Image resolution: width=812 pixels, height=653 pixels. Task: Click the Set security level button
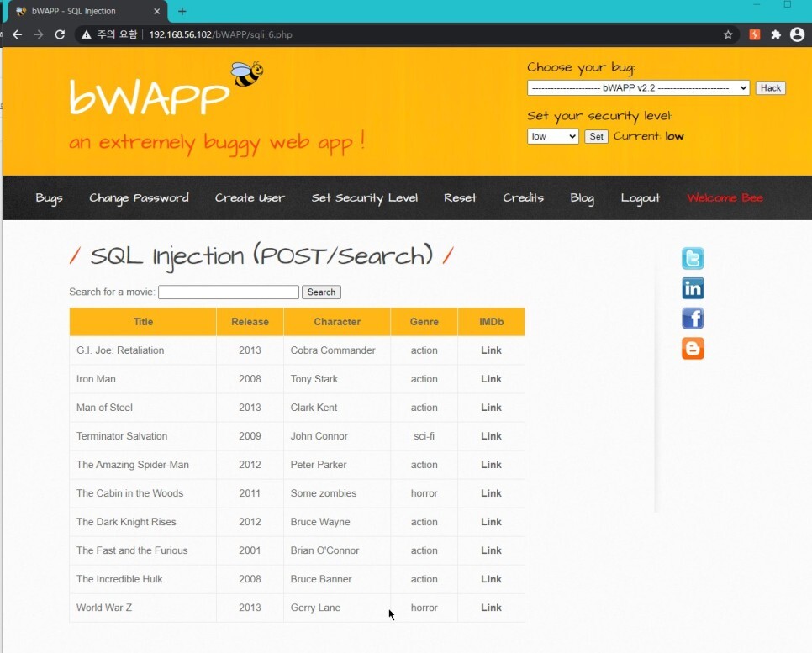click(596, 136)
